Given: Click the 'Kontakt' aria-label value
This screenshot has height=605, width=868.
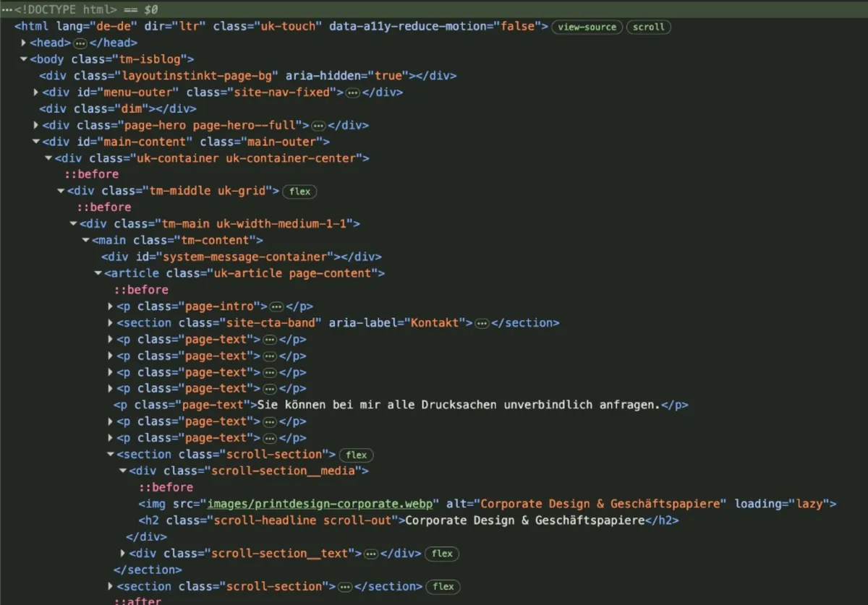Looking at the screenshot, I should 435,323.
